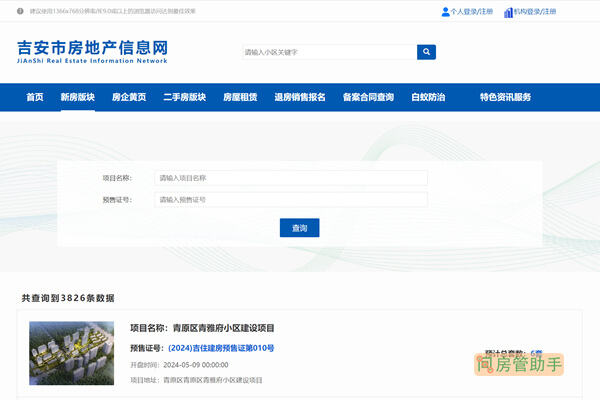Open permit link (2024)吉住建房预售证第010号
The height and width of the screenshot is (400, 600).
coord(221,348)
